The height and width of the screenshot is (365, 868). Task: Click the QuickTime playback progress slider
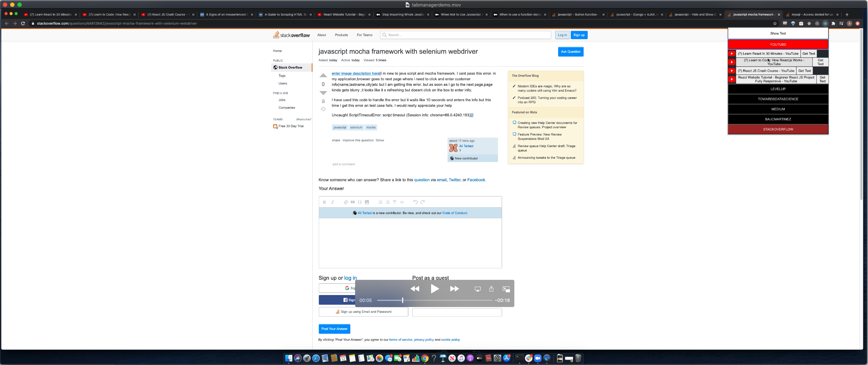(x=434, y=300)
